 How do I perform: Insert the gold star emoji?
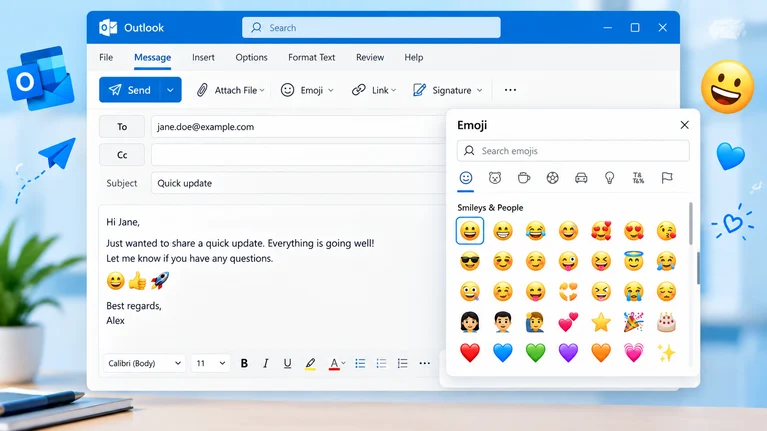pyautogui.click(x=601, y=322)
